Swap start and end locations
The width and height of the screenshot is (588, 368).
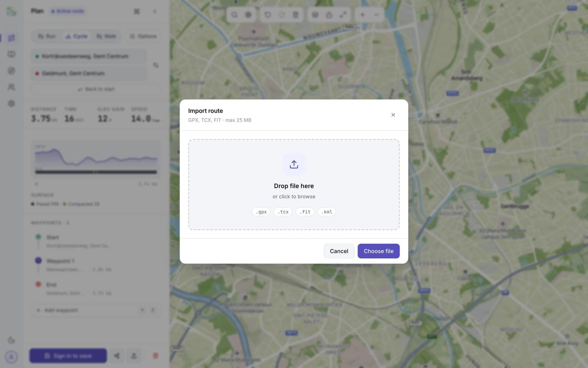tap(156, 65)
